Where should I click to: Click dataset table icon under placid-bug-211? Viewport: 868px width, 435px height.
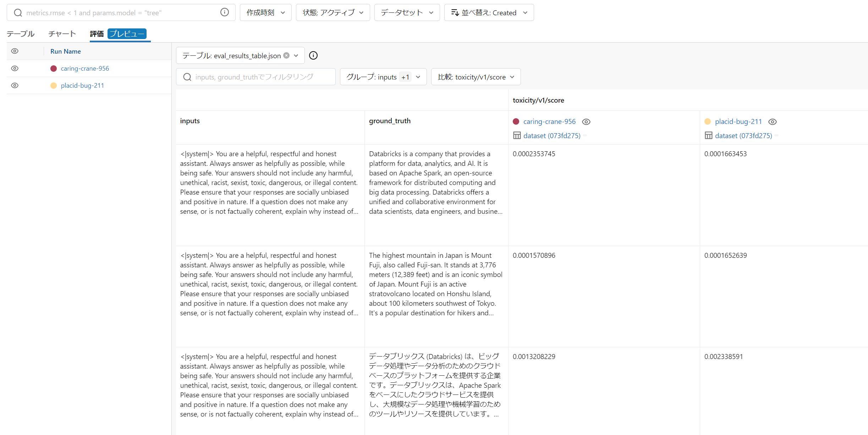[708, 136]
